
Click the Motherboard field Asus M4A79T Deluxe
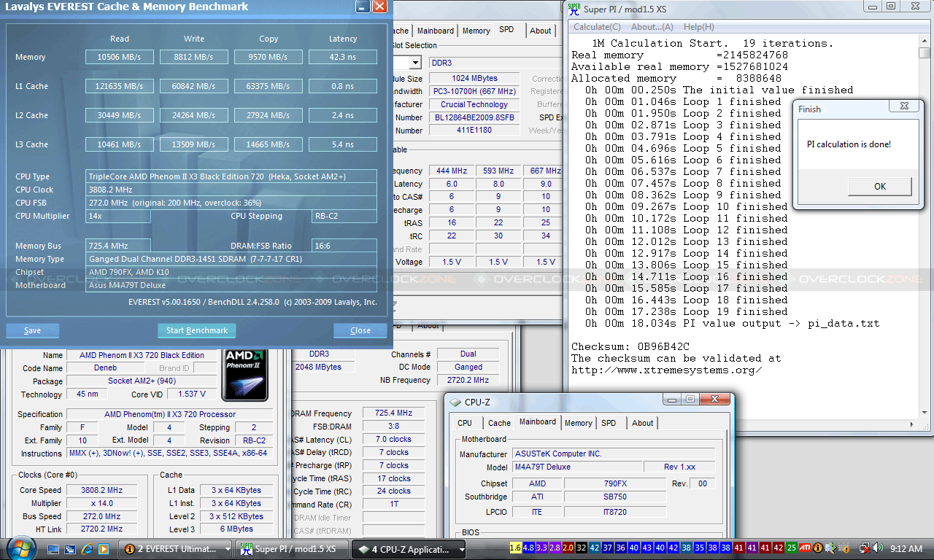231,285
